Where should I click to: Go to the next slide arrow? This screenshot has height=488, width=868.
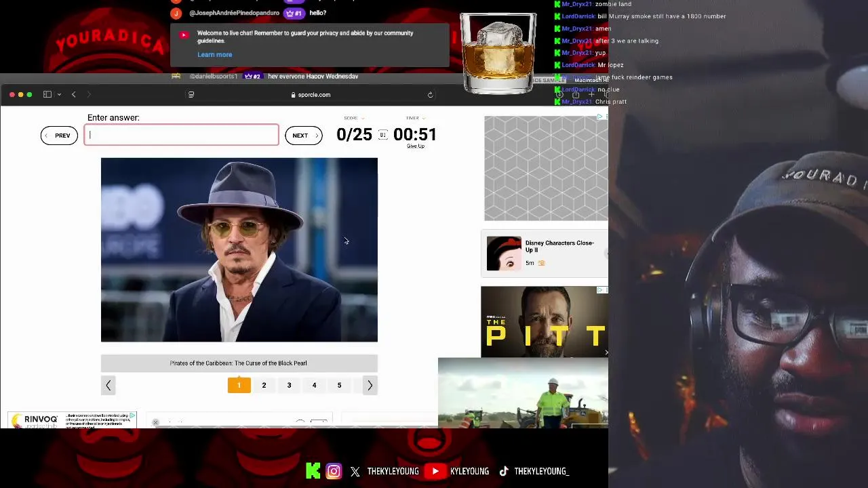(x=370, y=385)
